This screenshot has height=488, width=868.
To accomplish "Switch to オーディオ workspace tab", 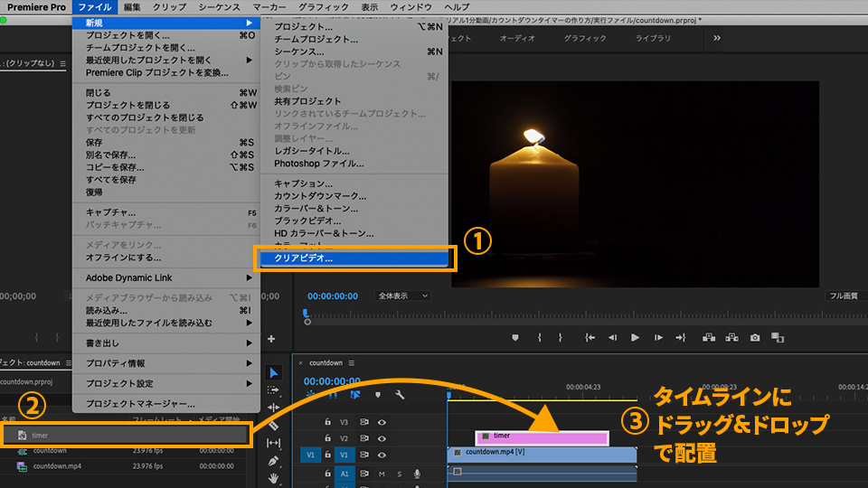I will (517, 38).
